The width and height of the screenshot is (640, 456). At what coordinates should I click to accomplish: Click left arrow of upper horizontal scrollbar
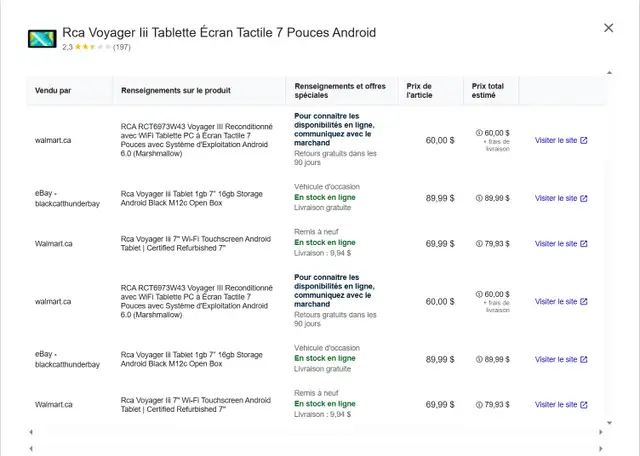31,432
